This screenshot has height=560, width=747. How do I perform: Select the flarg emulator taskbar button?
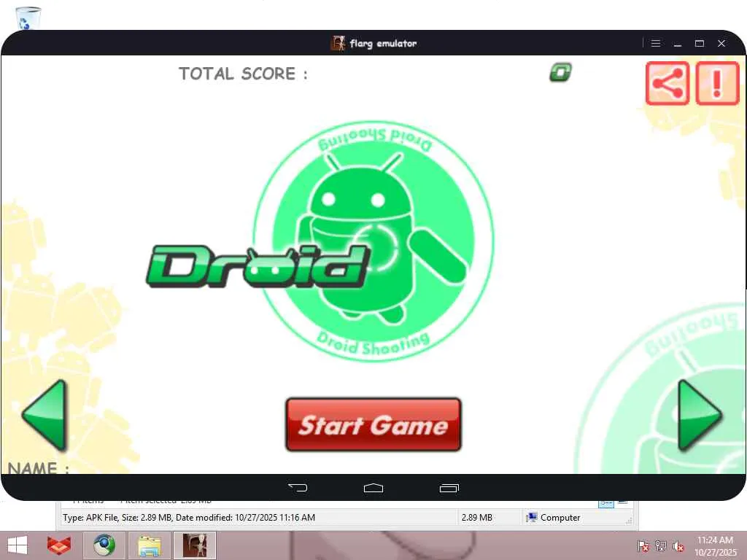pos(195,545)
